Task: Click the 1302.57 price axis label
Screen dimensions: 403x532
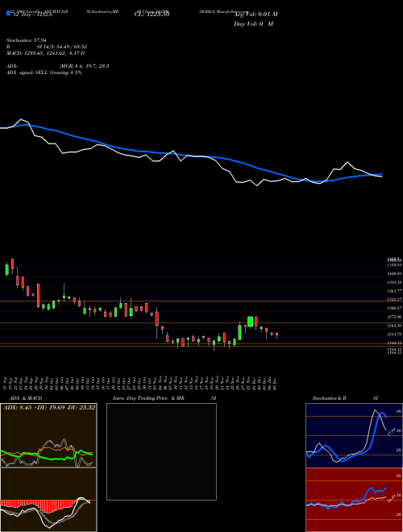Action: [x=395, y=308]
